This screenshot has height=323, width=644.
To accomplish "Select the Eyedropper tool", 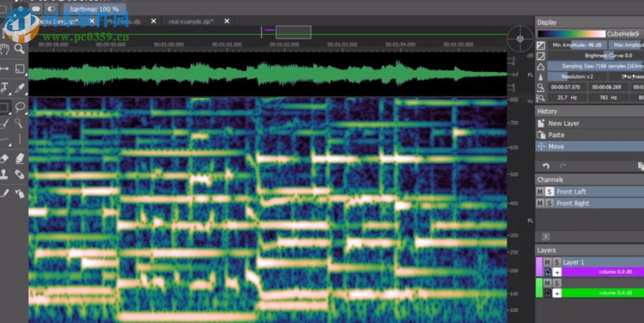I will [19, 87].
